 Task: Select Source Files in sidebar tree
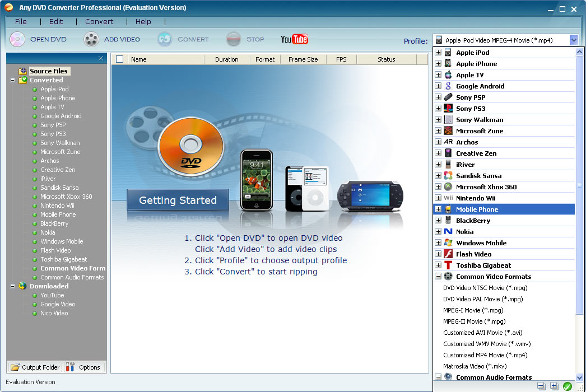(x=49, y=71)
